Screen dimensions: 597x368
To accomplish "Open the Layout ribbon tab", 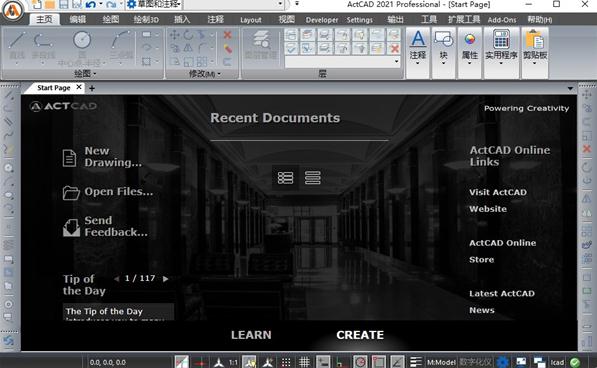I will tap(251, 20).
